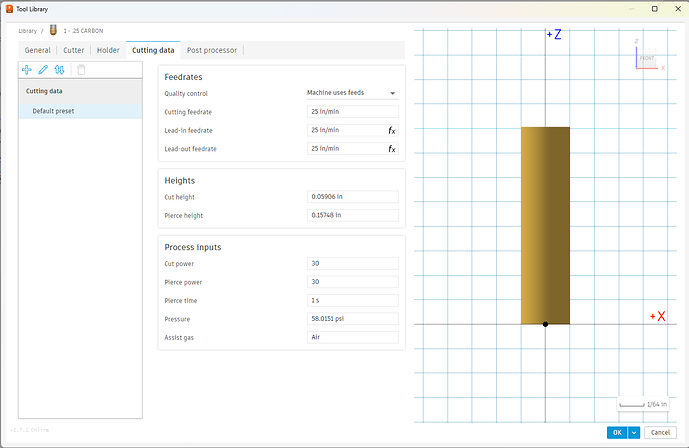The height and width of the screenshot is (448, 689).
Task: Select the Cutting data tab
Action: point(153,50)
